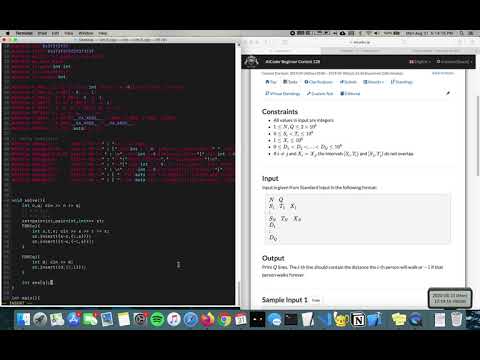480x360 pixels.
Task: Open Notion from the Dock
Action: coord(358,319)
